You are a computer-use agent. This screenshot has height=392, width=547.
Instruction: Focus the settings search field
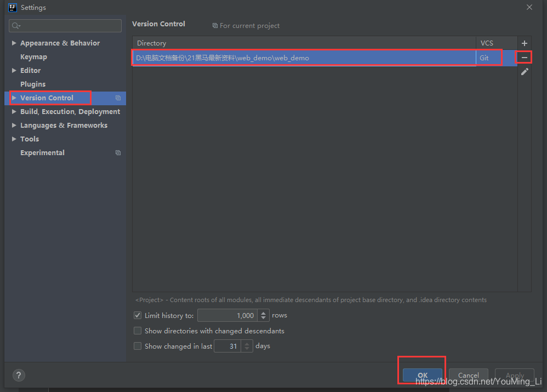click(65, 26)
